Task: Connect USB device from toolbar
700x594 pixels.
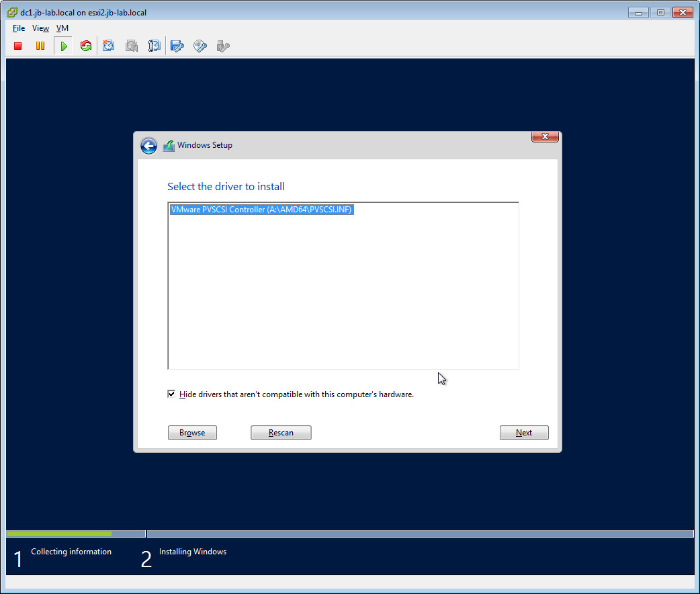Action: (x=223, y=46)
